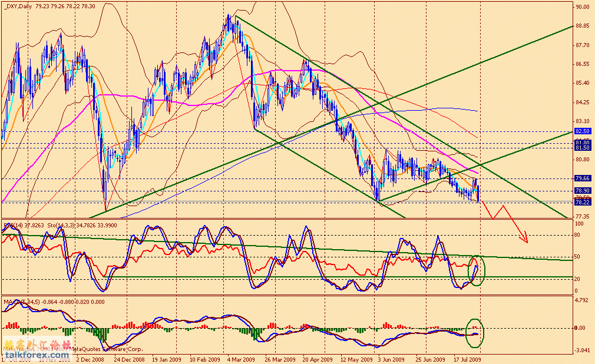Select the 4.792 MACD scale value
595x364 pixels.
point(583,300)
